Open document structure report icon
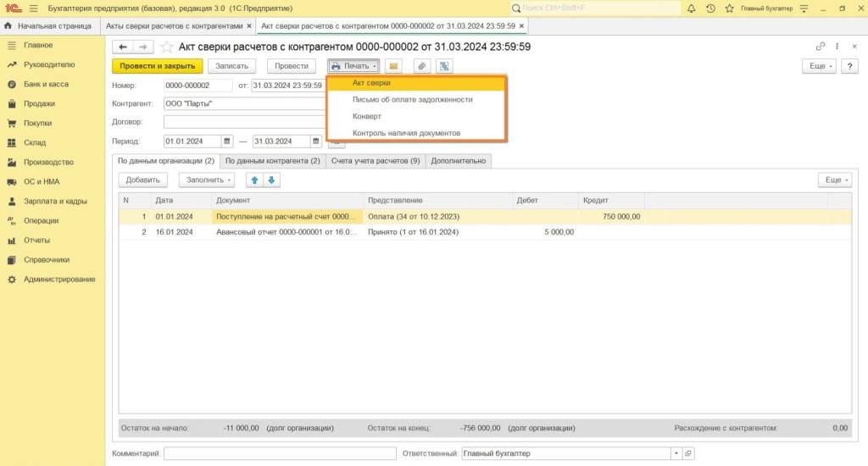868x466 pixels. [x=444, y=66]
